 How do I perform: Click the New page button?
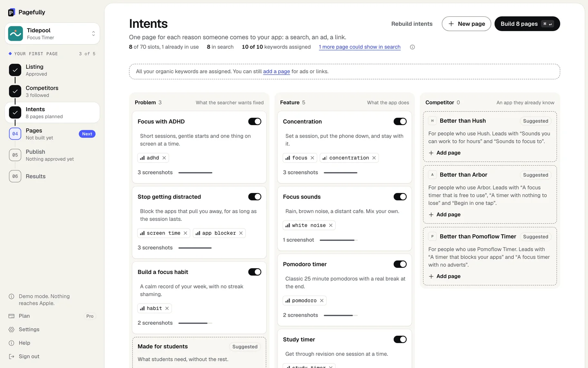coord(466,24)
